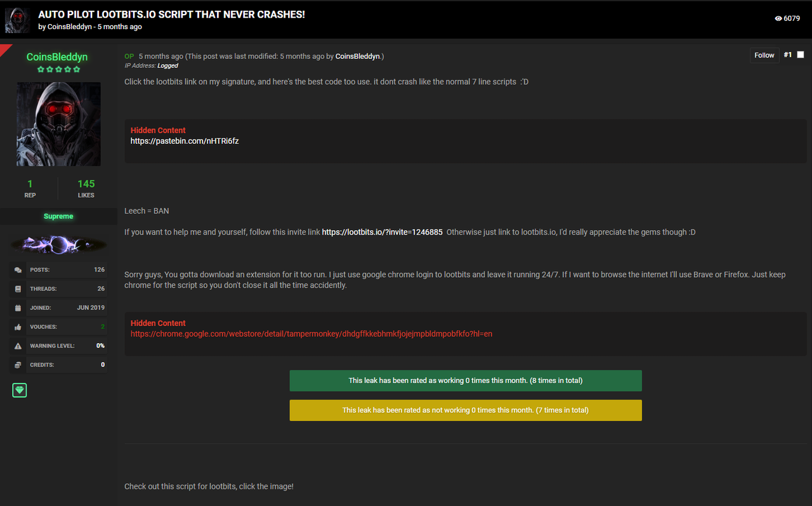Image resolution: width=812 pixels, height=506 pixels.
Task: Click the views eye icon
Action: (778, 18)
